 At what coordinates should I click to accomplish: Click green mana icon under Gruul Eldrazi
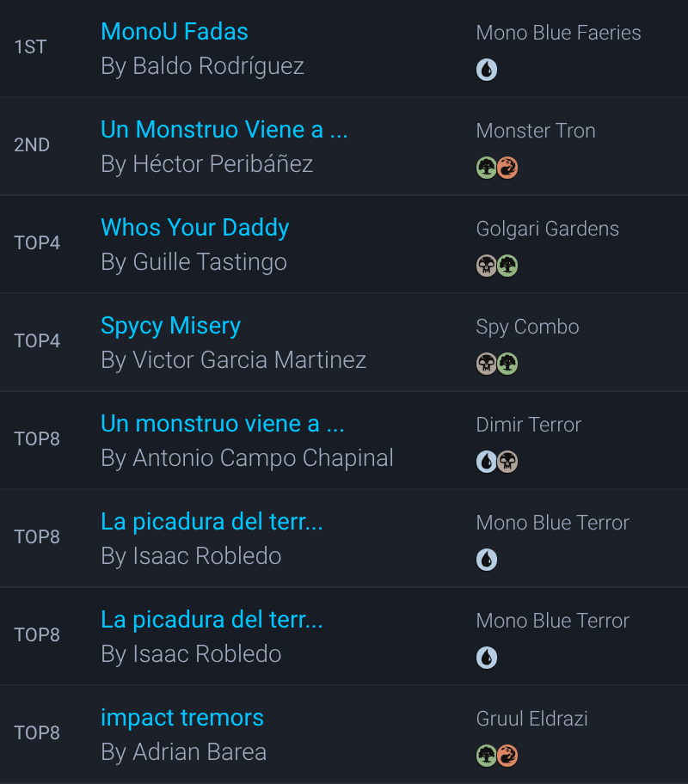(487, 756)
